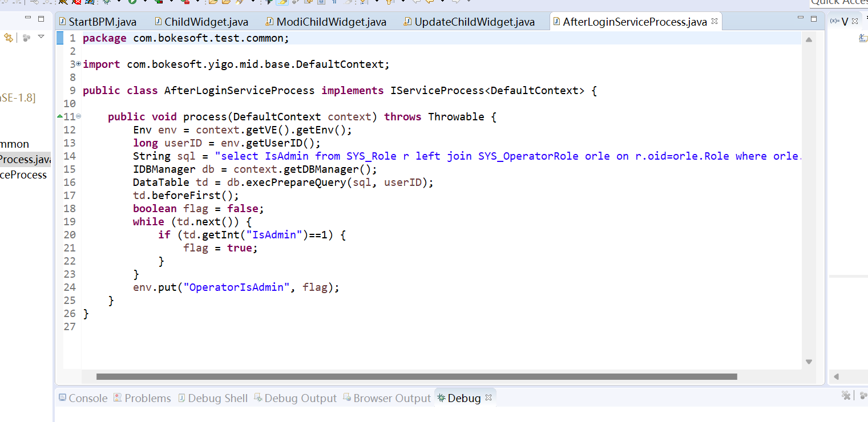The height and width of the screenshot is (422, 868).
Task: Click line number 27 in the gutter
Action: tap(70, 326)
